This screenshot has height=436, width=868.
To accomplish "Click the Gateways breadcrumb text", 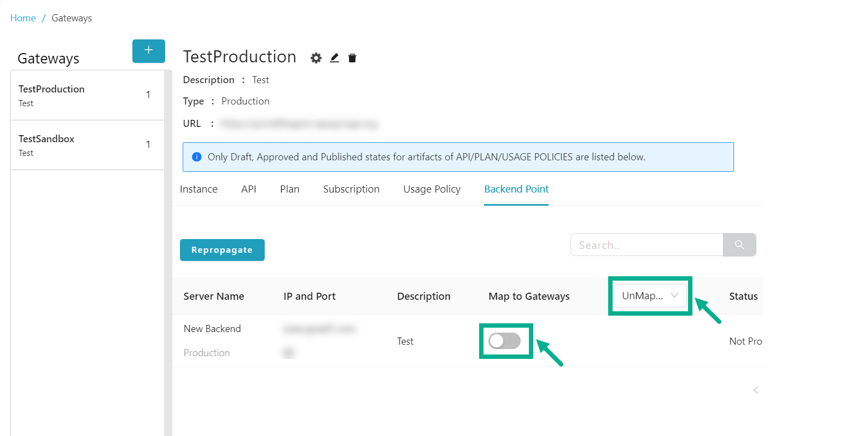I will tap(72, 18).
